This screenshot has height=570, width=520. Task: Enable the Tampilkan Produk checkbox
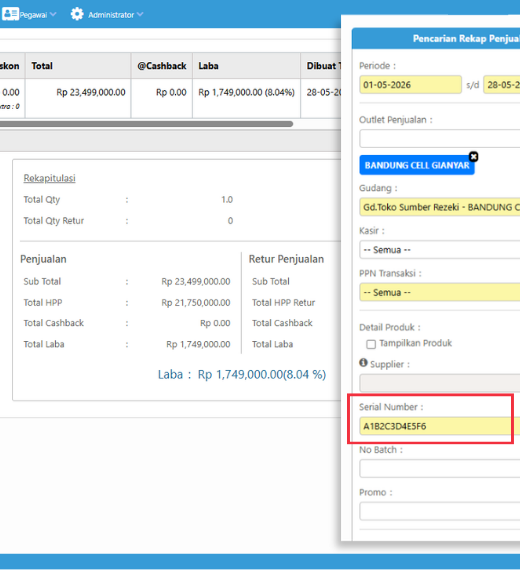click(x=371, y=344)
